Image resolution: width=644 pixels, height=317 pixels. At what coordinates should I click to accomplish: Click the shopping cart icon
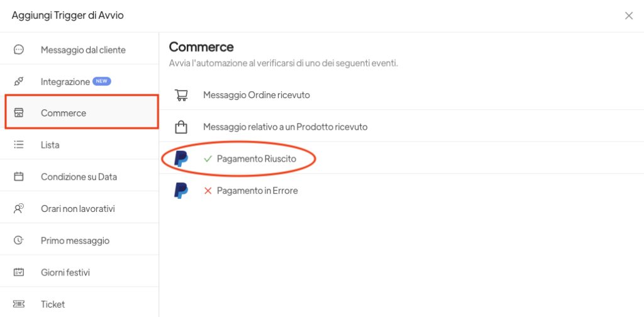pos(181,95)
